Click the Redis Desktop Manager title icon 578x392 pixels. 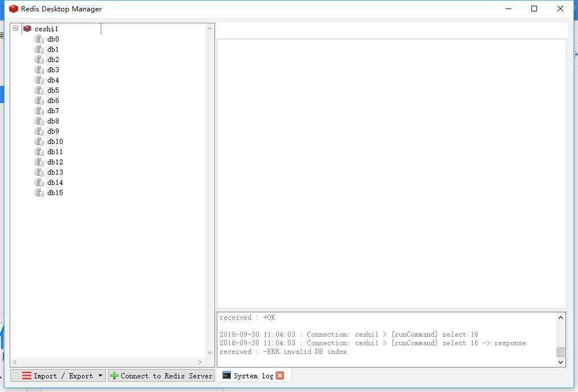click(14, 9)
